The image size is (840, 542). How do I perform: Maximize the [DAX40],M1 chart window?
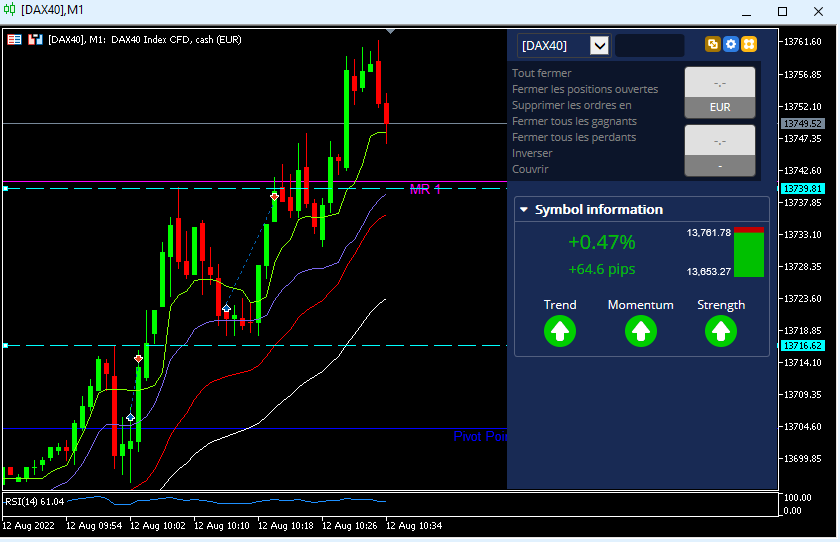click(x=783, y=11)
